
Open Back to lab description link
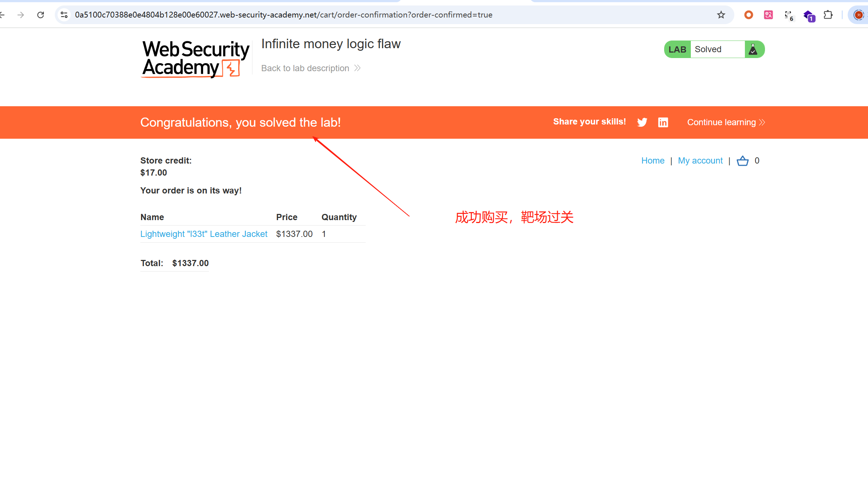[x=311, y=68]
